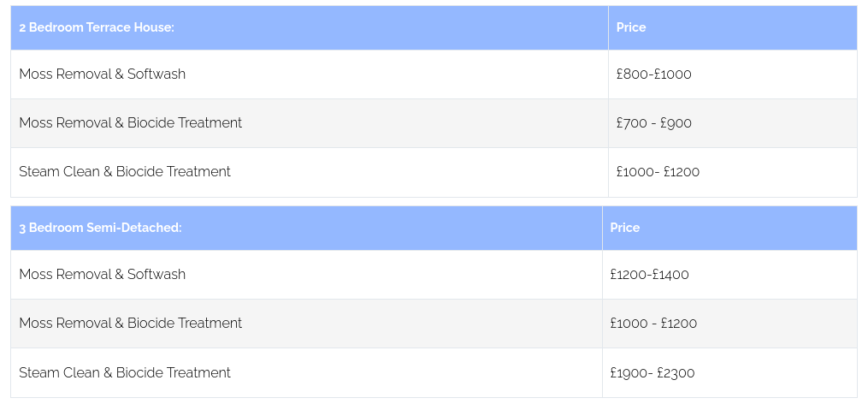Click the word 'Softwash' in the terrace house table
Screen dimensions: 868x404
coord(156,74)
